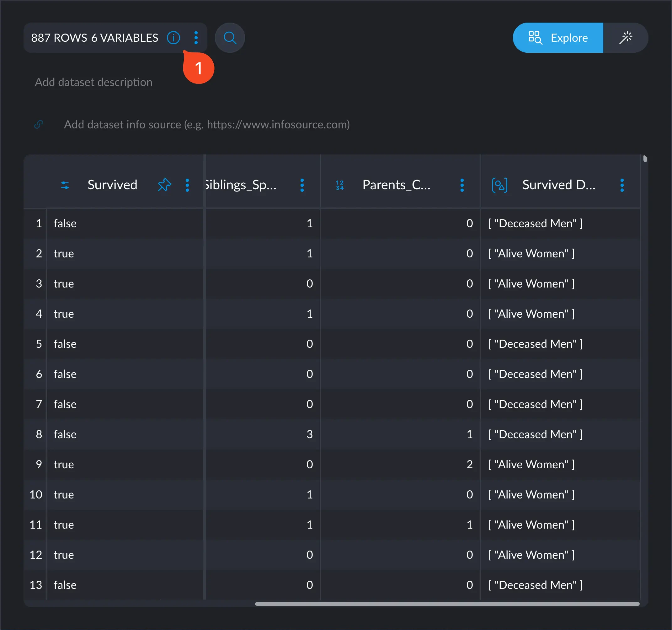The image size is (672, 630).
Task: Click Parents_C... numeric type icon
Action: pos(340,185)
